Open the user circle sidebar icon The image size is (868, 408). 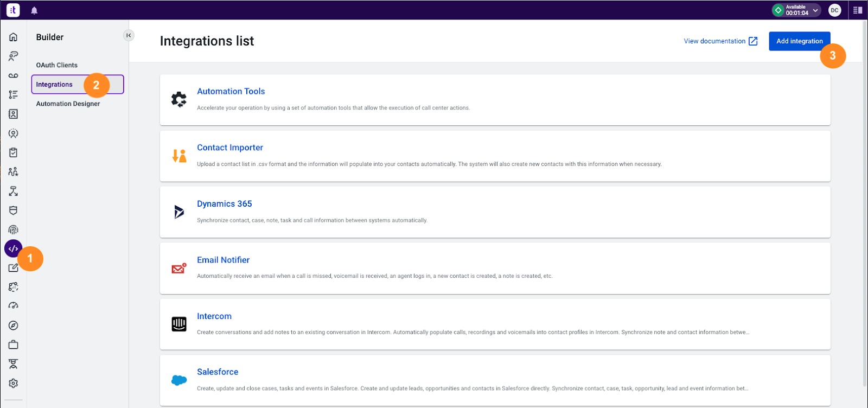click(13, 133)
